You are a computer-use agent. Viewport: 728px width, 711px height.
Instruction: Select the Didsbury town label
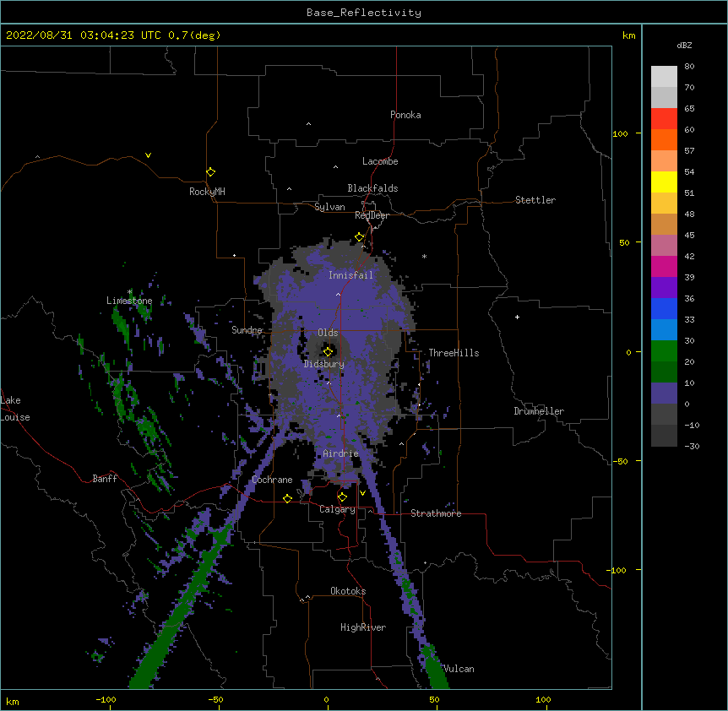click(324, 364)
